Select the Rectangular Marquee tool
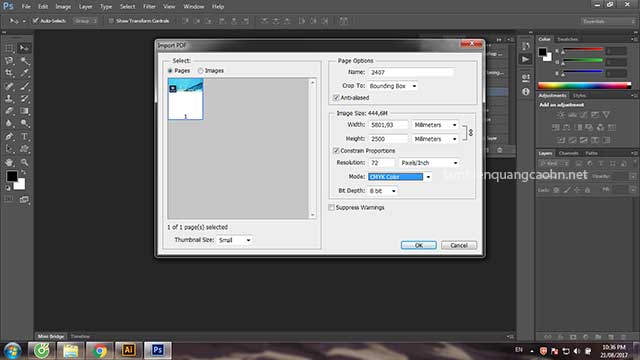 point(9,48)
